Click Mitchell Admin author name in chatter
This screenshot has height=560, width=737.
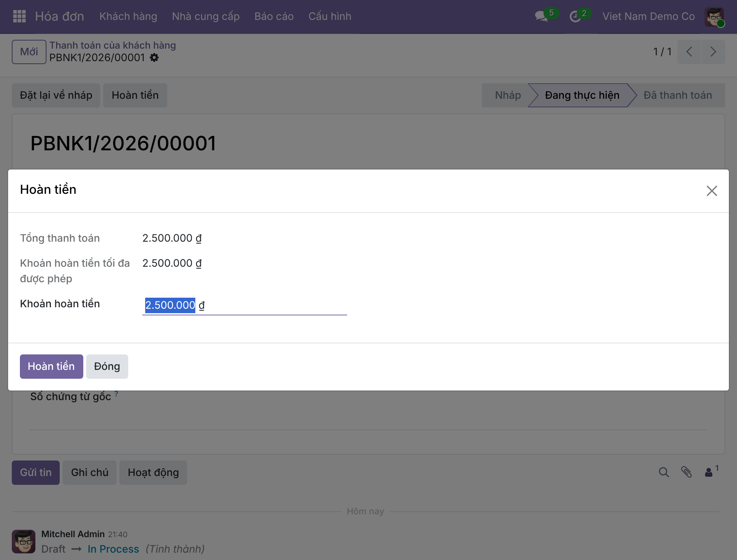click(x=73, y=534)
